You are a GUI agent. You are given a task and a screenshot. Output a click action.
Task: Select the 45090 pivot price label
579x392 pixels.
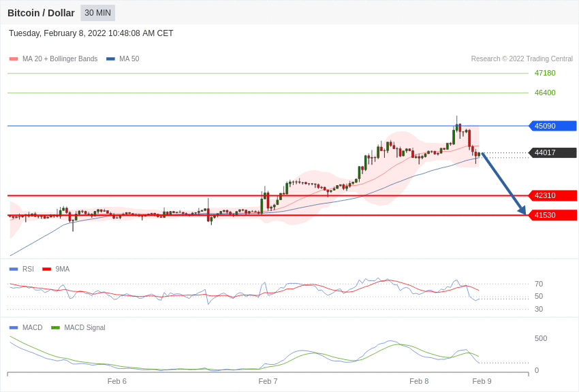[553, 126]
